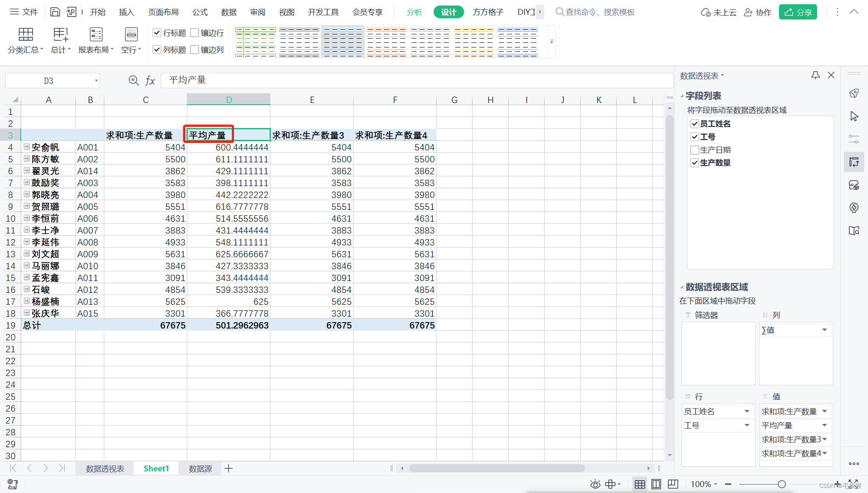Toggle the Banded Columns (镶边列) checkbox
Screen dimensions: 868x493
tap(195, 50)
